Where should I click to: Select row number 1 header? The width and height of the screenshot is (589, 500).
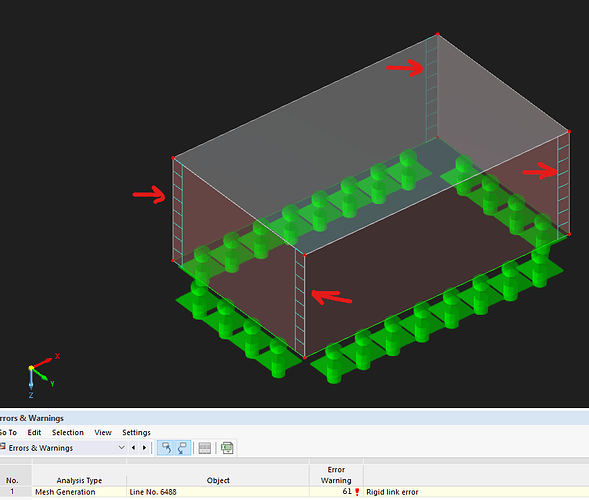tap(12, 492)
